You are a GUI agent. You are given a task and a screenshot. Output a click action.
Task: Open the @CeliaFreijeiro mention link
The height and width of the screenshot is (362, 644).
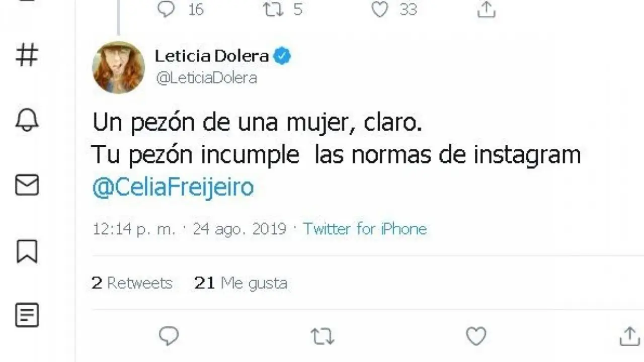pos(173,188)
